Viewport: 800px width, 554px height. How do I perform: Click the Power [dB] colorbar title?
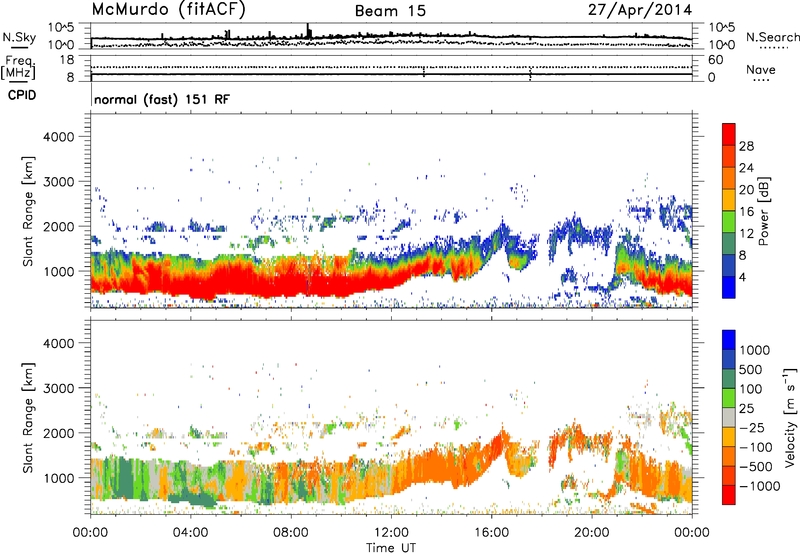[763, 211]
